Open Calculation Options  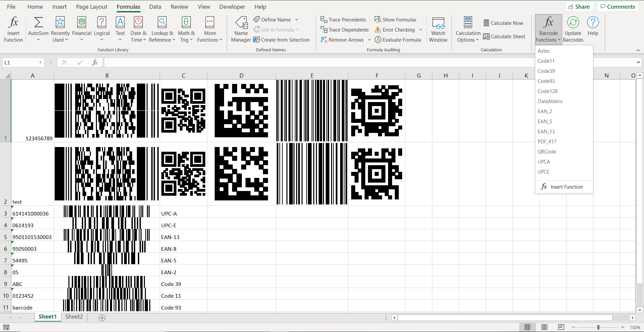tap(468, 29)
